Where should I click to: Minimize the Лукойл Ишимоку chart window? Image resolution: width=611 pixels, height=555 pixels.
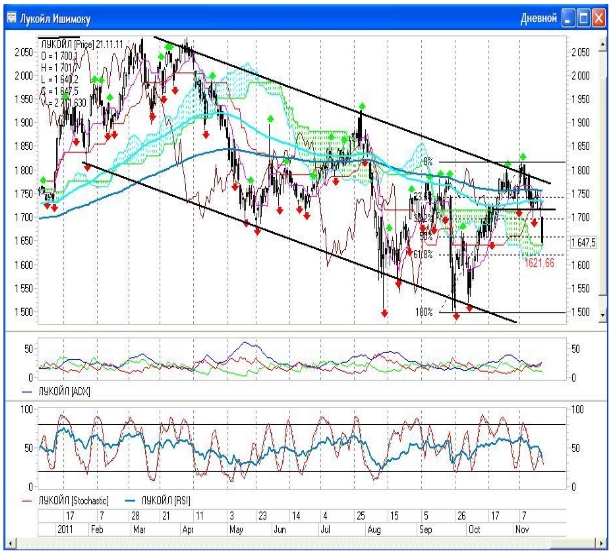tap(568, 18)
